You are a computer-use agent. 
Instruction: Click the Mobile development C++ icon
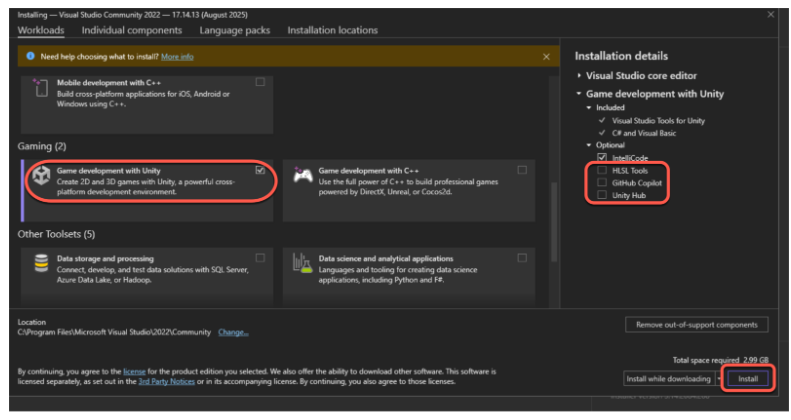pyautogui.click(x=41, y=88)
